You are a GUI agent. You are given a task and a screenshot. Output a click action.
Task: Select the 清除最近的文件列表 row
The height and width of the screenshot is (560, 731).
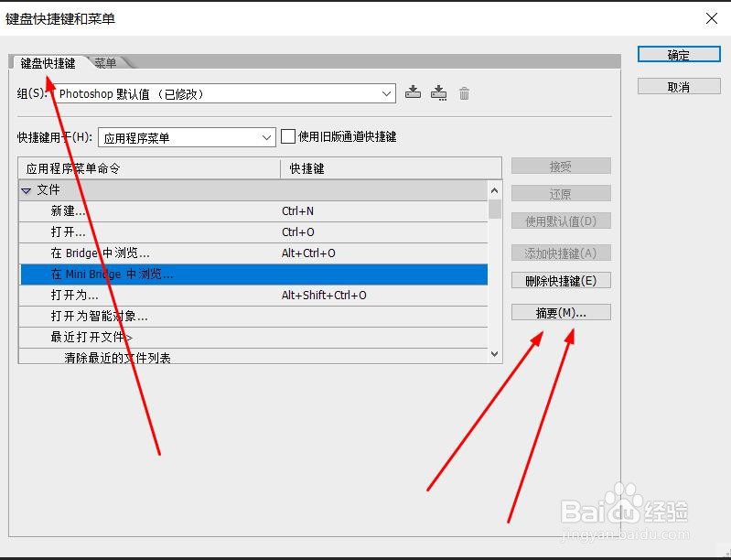tap(253, 356)
